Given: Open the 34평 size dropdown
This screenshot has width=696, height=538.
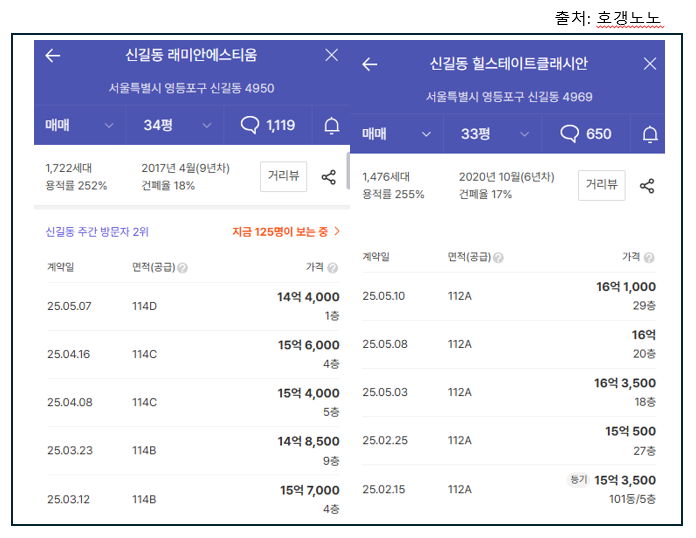Looking at the screenshot, I should coord(175,125).
